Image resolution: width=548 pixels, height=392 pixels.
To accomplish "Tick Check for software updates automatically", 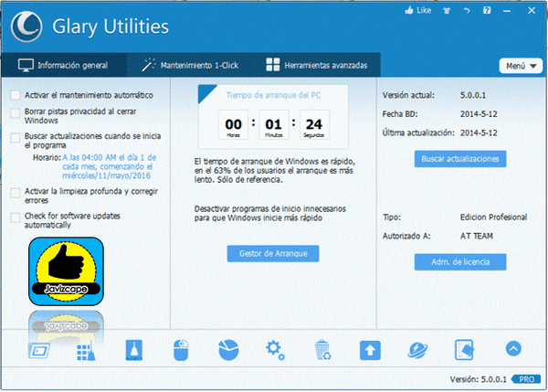I will (x=15, y=217).
